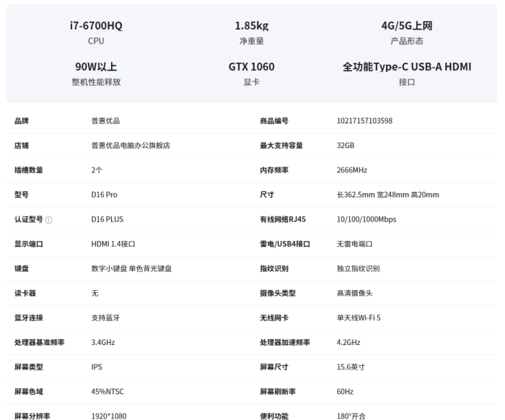Image resolution: width=505 pixels, height=420 pixels.
Task: Select product number 10217157103598
Action: [x=364, y=121]
